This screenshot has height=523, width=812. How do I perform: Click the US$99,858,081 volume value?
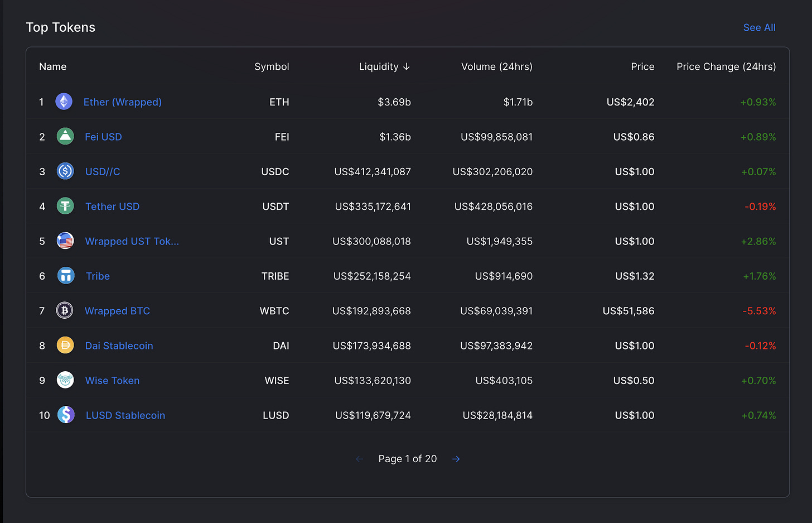tap(496, 137)
